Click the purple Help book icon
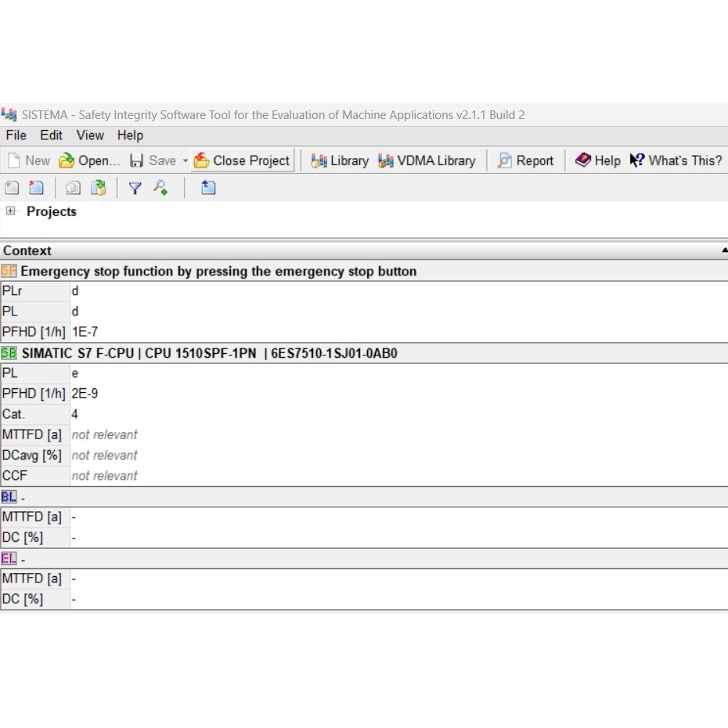Viewport: 728px width, 728px height. [x=583, y=160]
